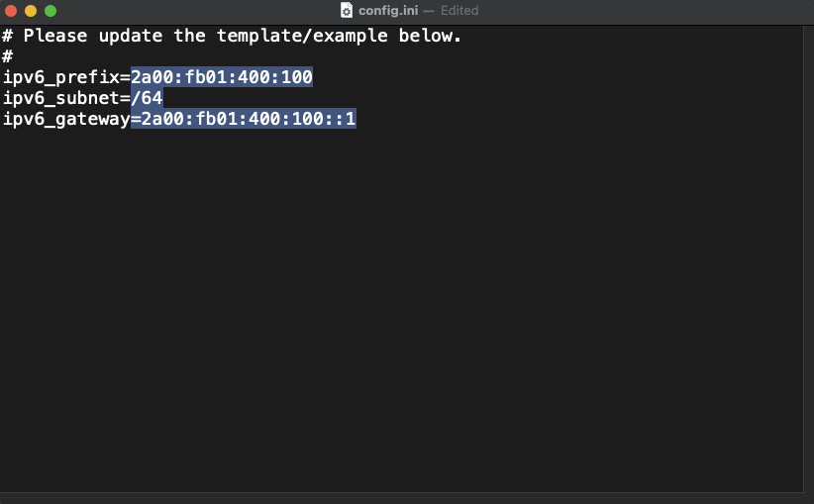Click the highlighted 2a00:fb01:400:100 prefix value
Image resolution: width=814 pixels, height=504 pixels.
[222, 77]
